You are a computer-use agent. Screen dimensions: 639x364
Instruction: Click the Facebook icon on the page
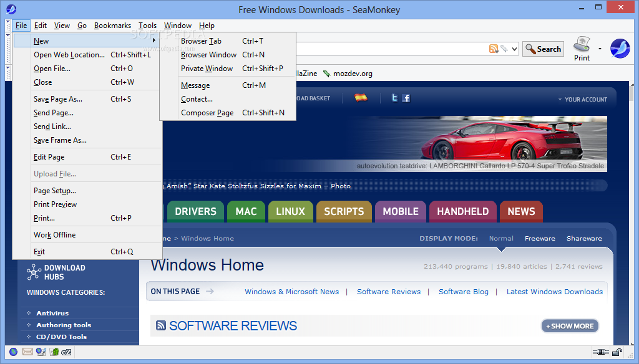pos(406,98)
